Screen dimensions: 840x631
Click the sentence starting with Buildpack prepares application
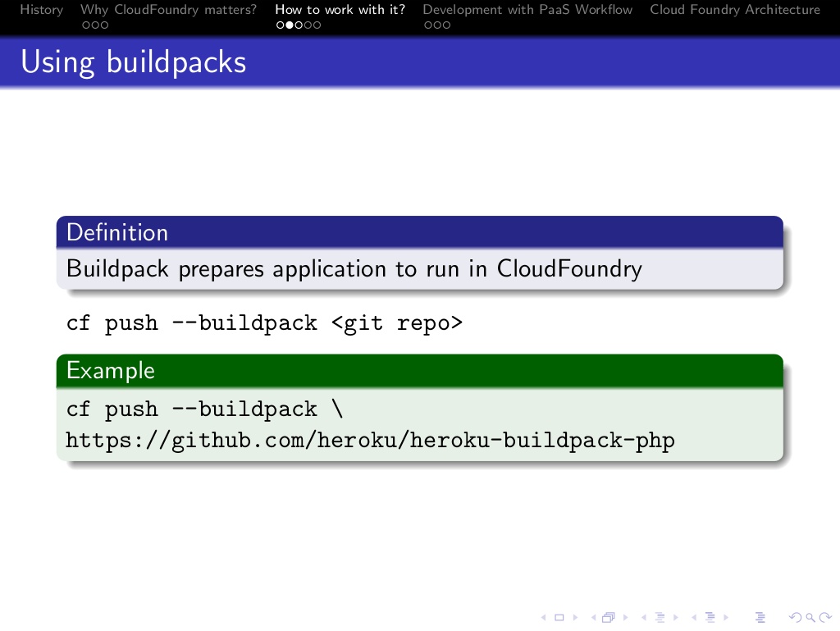point(354,269)
